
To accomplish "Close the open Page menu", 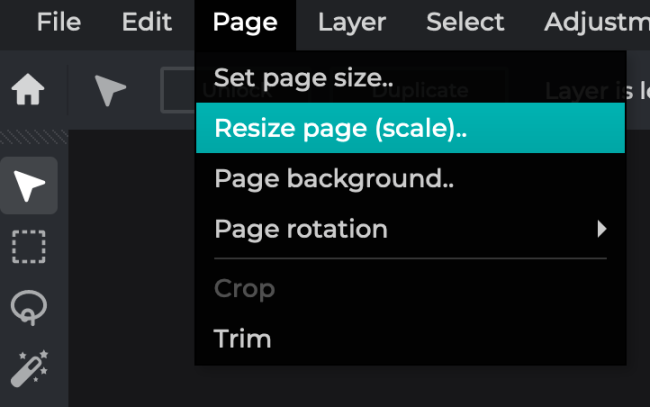I will (245, 22).
